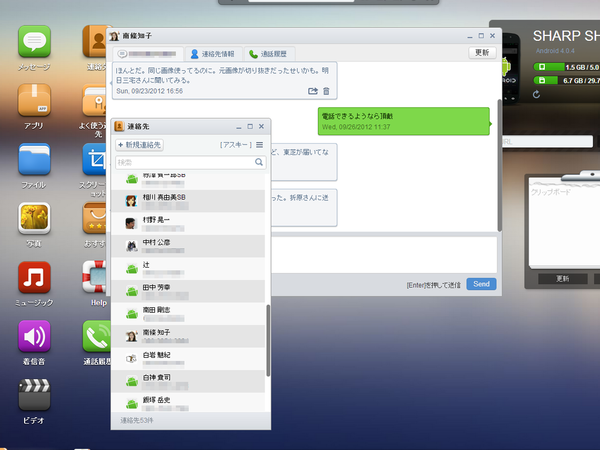Open the 通話履歴 (Call log) phone desktop icon
Viewport: 600px width, 450px height.
96,336
